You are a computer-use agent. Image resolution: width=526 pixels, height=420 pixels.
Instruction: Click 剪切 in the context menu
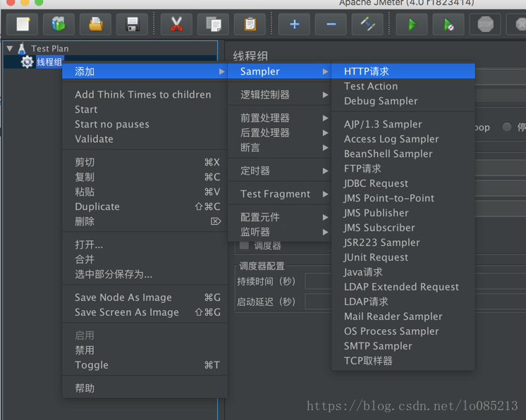coord(145,162)
